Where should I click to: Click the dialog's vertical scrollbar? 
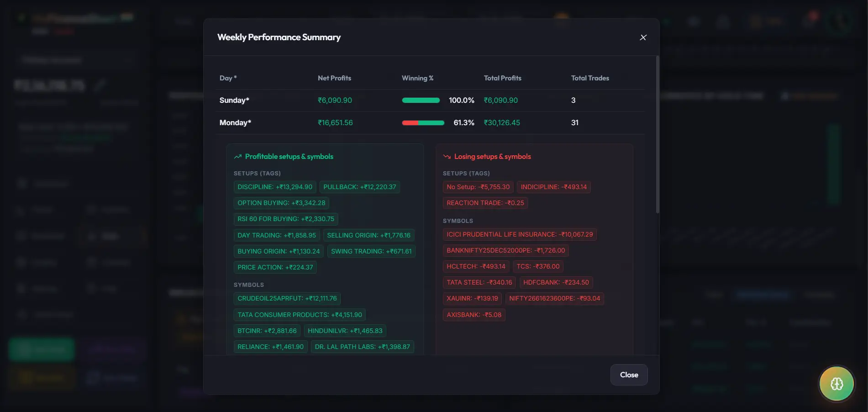tap(658, 135)
